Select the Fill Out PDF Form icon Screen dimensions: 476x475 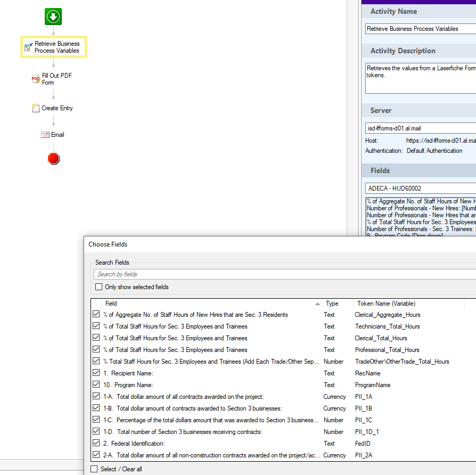[x=36, y=79]
